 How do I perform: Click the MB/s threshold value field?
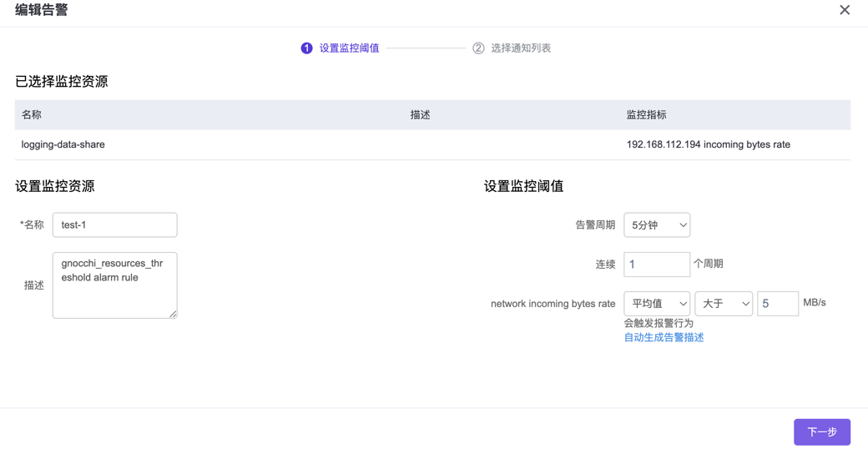tap(777, 304)
